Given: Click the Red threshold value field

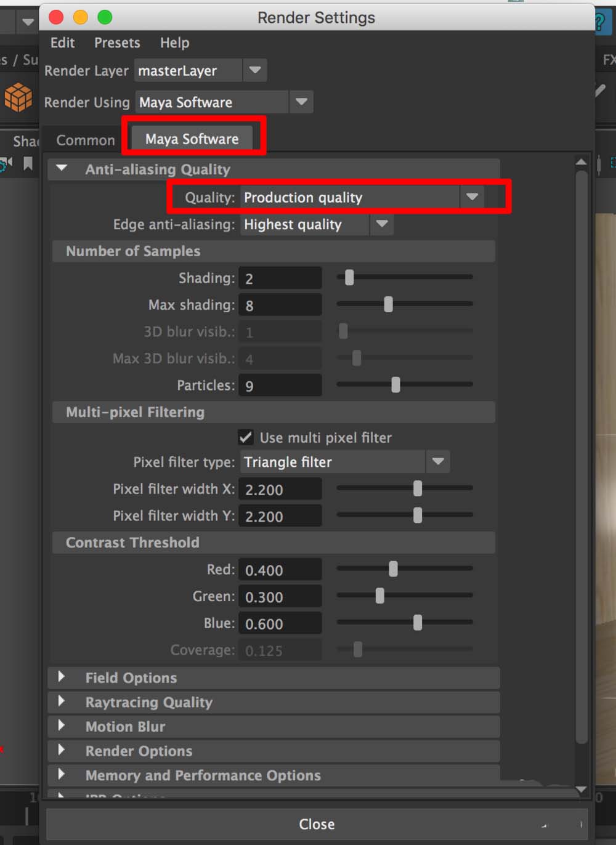Looking at the screenshot, I should click(x=280, y=570).
